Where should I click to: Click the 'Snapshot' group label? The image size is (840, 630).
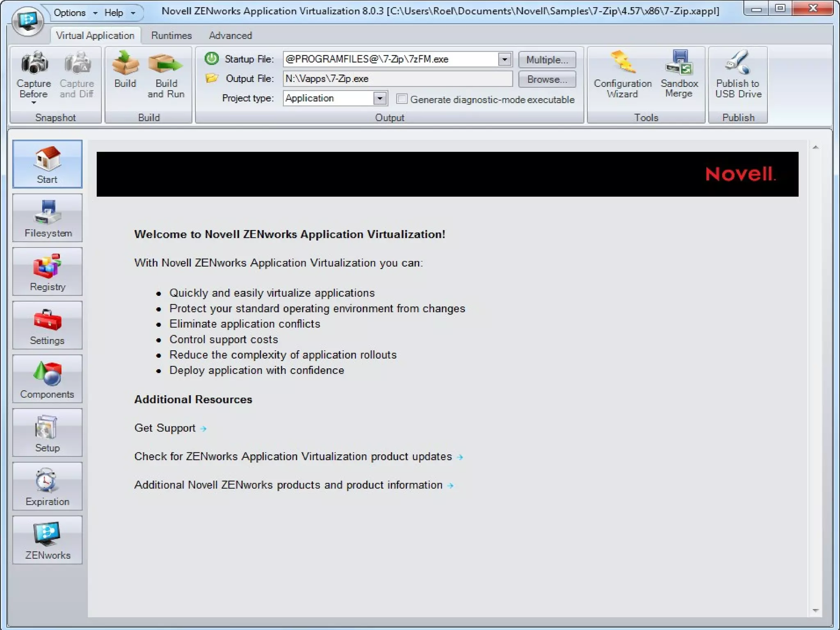pos(55,118)
